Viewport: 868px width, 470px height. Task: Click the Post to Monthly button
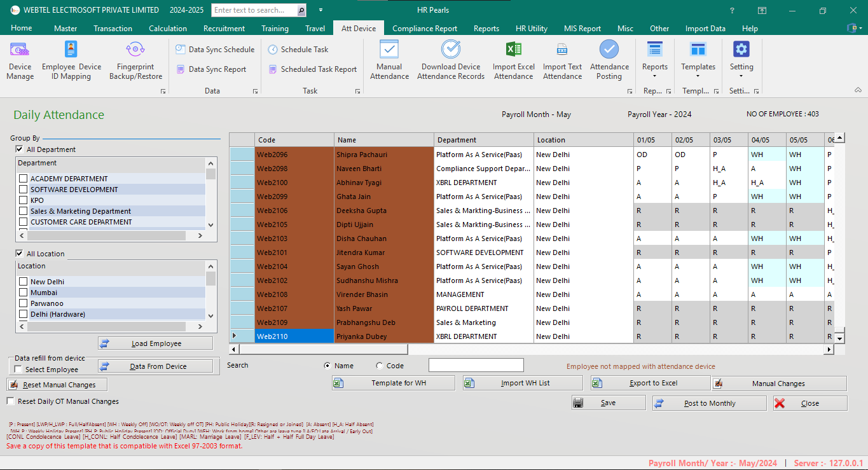[708, 403]
